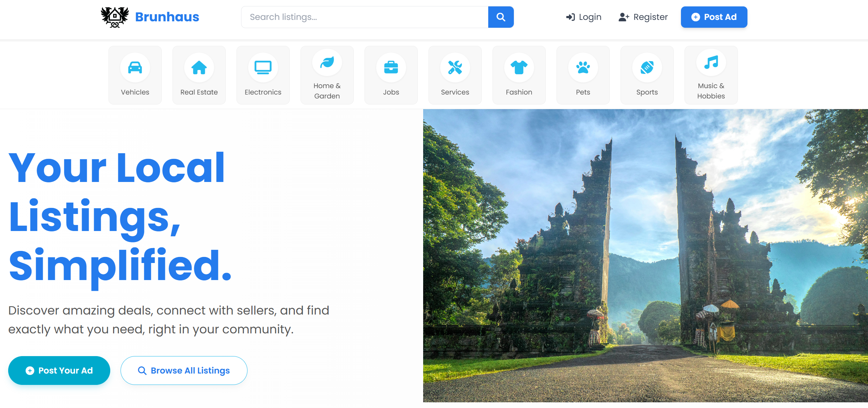Open the Jobs briefcase icon
The width and height of the screenshot is (868, 408).
point(391,68)
